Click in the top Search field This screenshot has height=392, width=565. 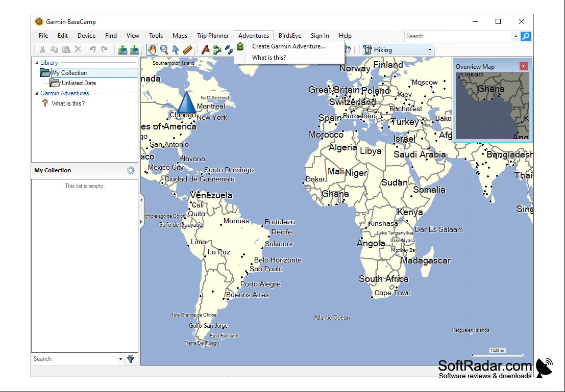458,36
